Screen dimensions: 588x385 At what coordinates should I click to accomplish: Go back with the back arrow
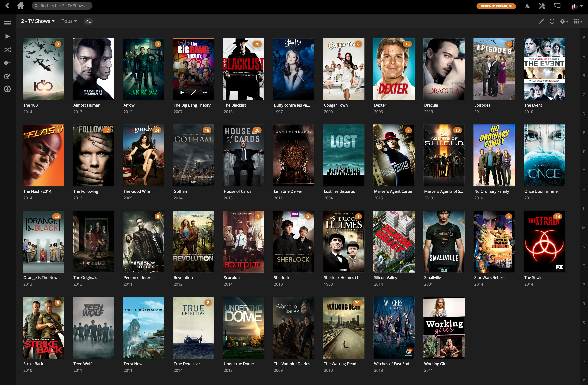[7, 6]
